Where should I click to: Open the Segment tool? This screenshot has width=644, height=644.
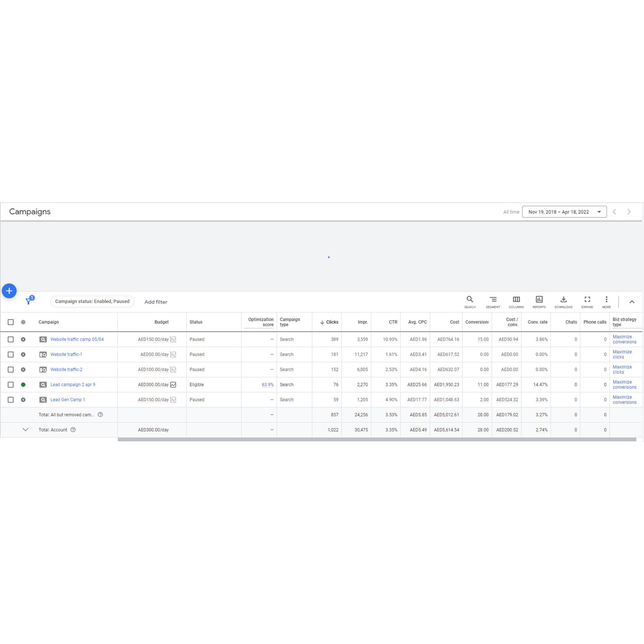(x=493, y=302)
